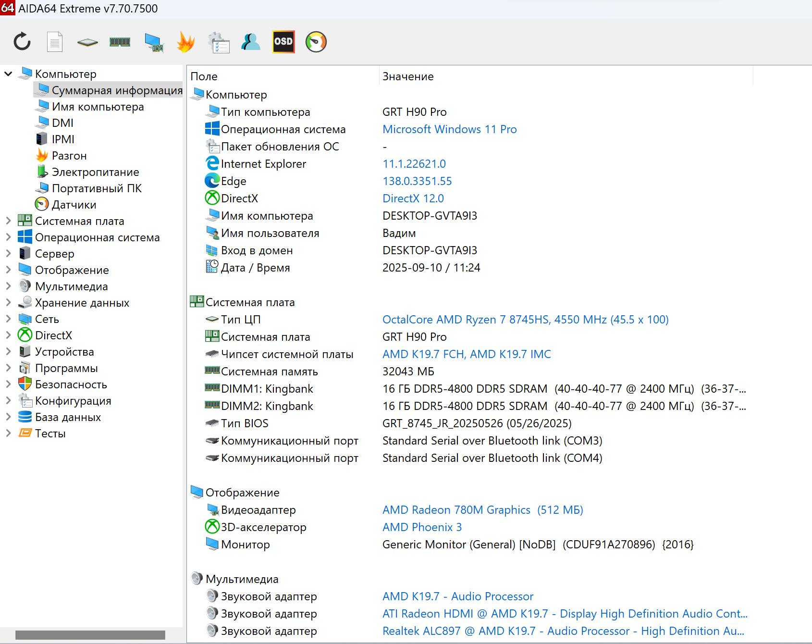Launch the flame stability test icon
The width and height of the screenshot is (812, 644).
185,42
